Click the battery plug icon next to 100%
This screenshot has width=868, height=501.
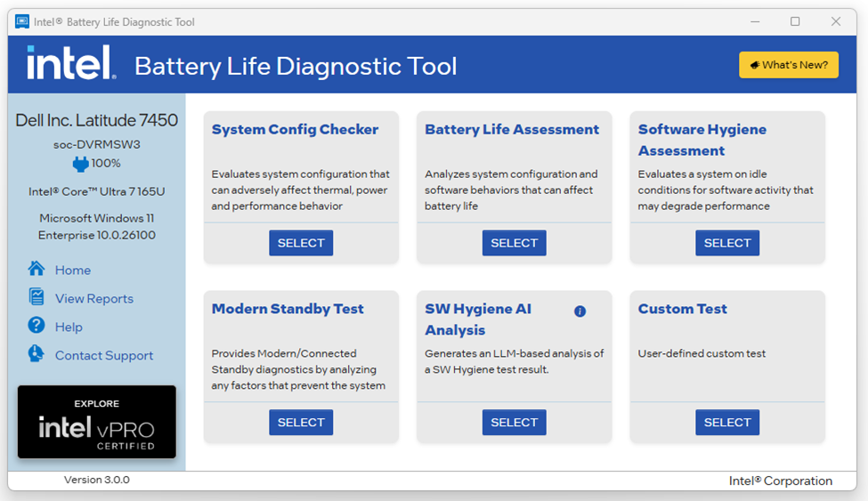(x=80, y=164)
